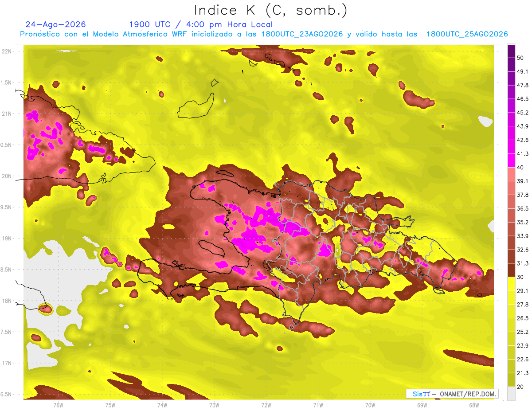532x411 pixels.
Task: Click the colorbar value '29.1'
Action: 523,291
